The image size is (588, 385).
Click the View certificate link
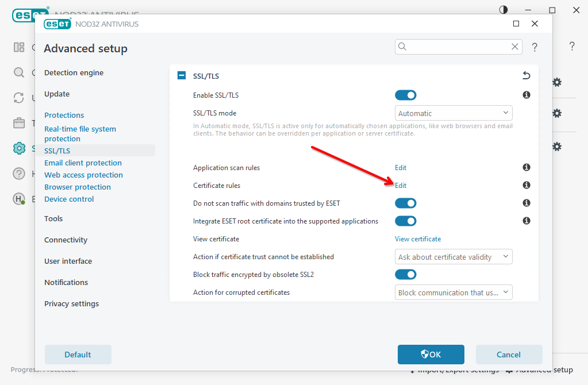pyautogui.click(x=418, y=239)
